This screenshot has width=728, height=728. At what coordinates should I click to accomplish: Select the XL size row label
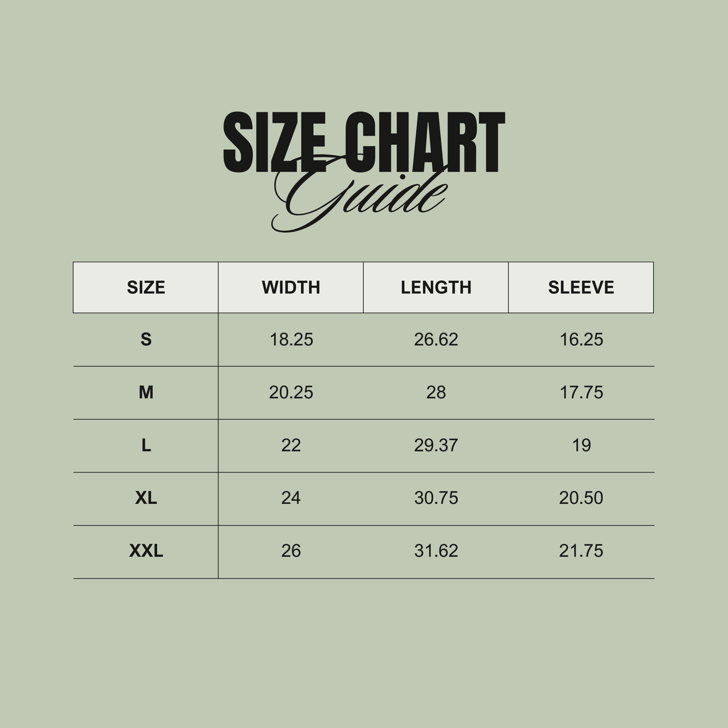pyautogui.click(x=146, y=498)
